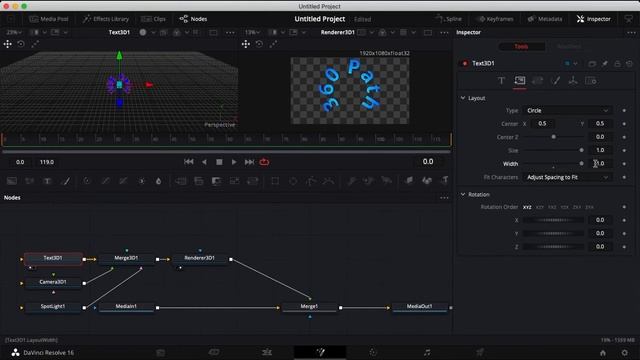Image resolution: width=640 pixels, height=360 pixels.
Task: Add a Rectangle mask from toolbar
Action: (275, 181)
